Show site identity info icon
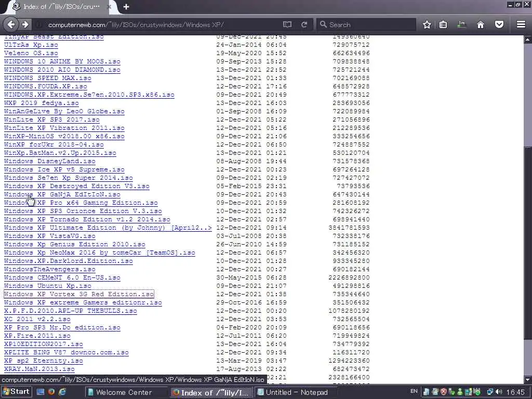The image size is (532, 399). 39,25
